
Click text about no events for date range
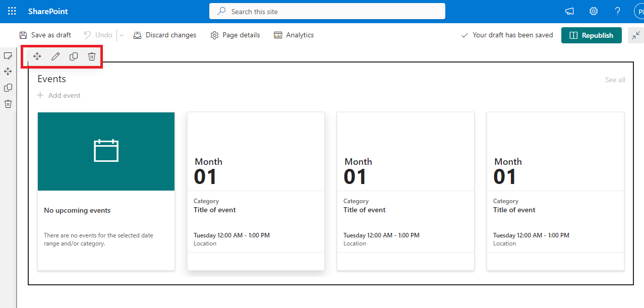pos(98,239)
